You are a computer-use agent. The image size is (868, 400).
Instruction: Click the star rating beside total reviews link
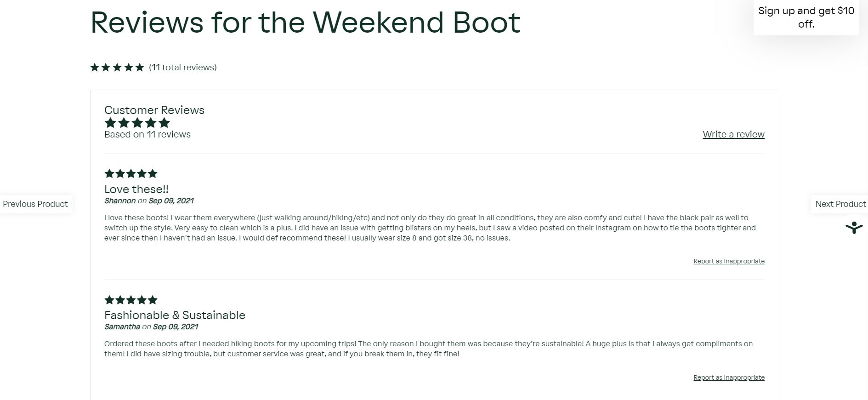click(117, 68)
